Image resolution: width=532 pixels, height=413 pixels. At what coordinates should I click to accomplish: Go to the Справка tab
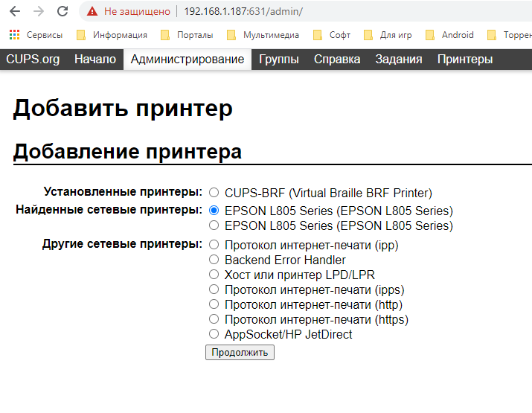(336, 60)
